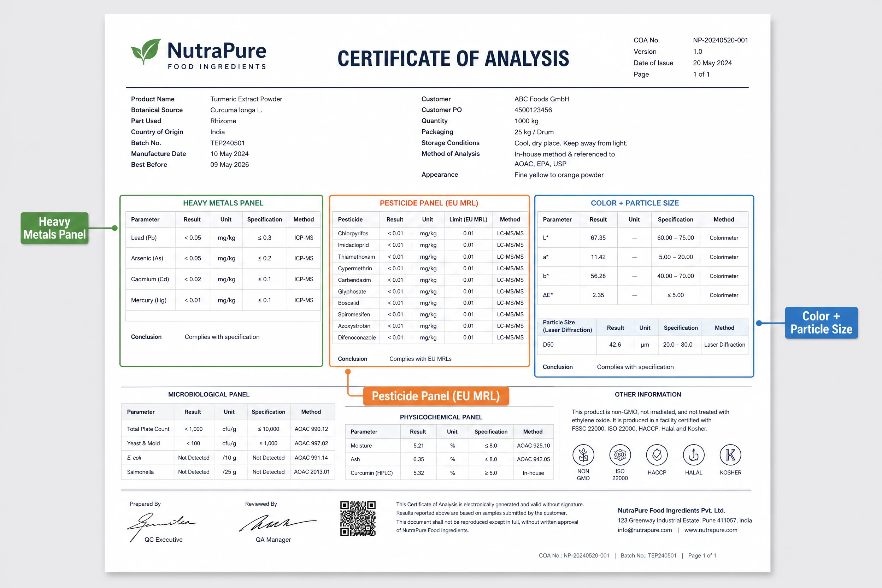The image size is (882, 588).
Task: Click the MICROBIOLOGICAL PANEL heading
Action: 208,394
